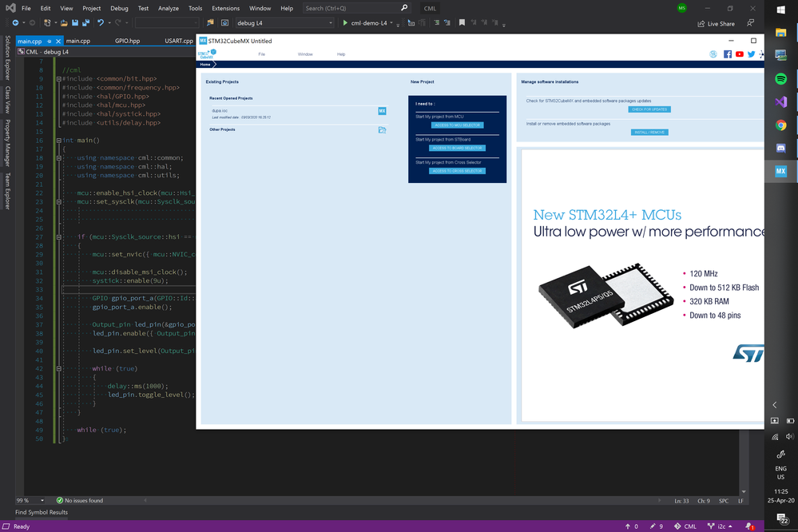Open the empty solution configurations combo box

click(167, 23)
